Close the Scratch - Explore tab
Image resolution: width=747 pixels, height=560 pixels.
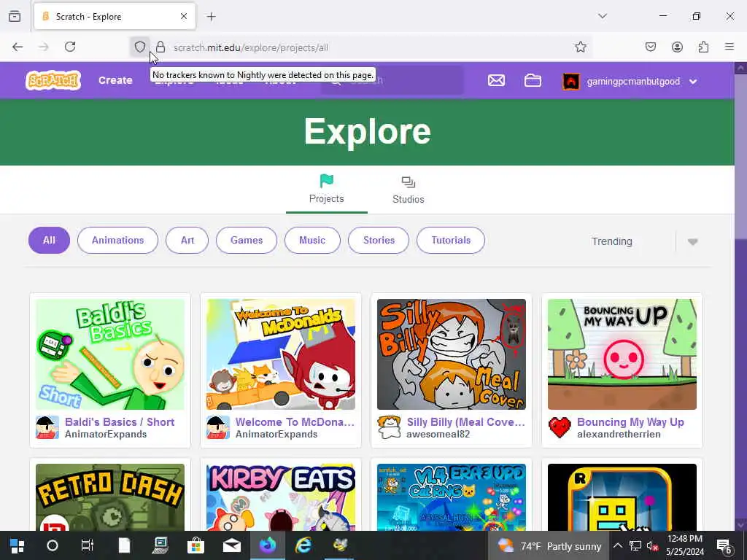coord(184,16)
